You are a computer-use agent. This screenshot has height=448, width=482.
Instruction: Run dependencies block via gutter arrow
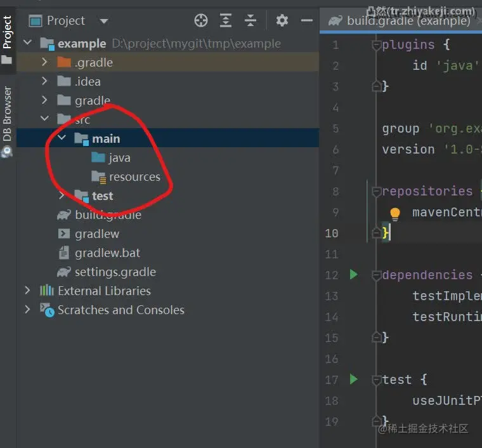(x=353, y=274)
